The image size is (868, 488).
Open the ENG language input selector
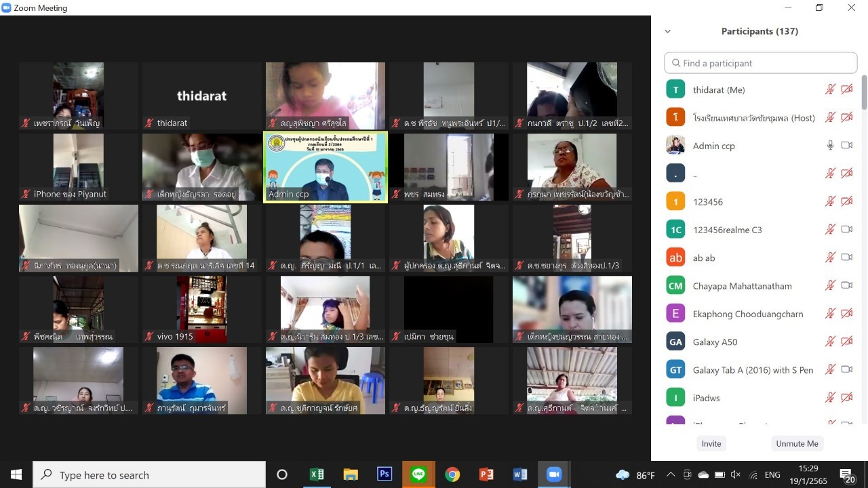pos(772,475)
